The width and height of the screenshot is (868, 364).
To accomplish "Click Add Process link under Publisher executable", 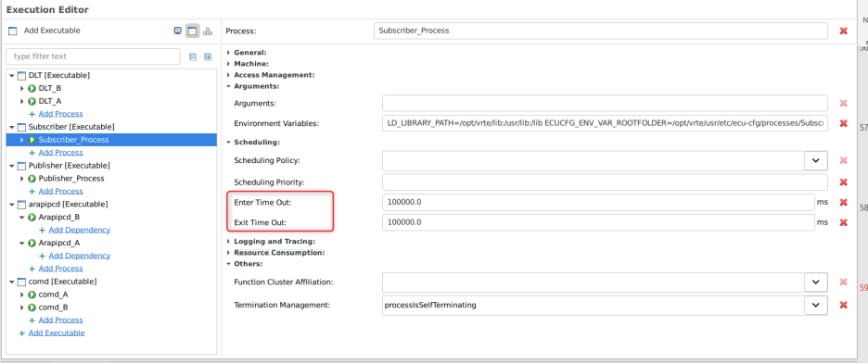I will pyautogui.click(x=60, y=192).
